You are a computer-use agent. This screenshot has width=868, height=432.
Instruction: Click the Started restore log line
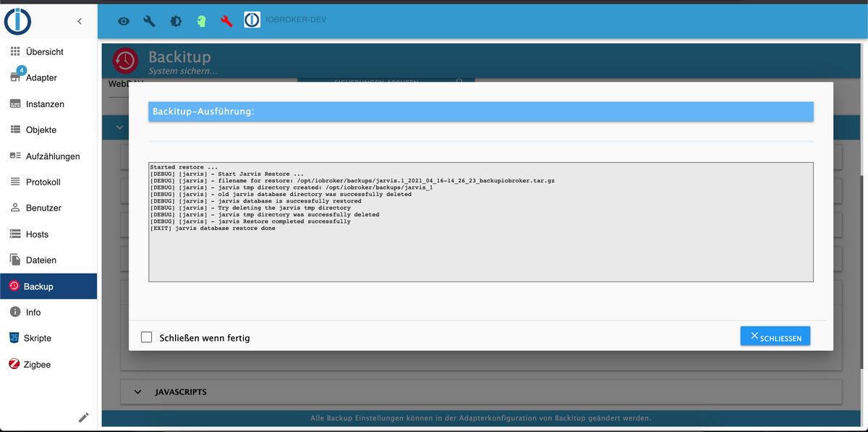point(184,167)
